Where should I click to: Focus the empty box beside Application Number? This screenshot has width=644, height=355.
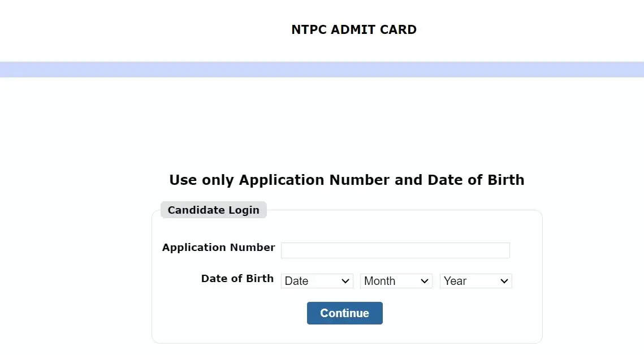pos(395,250)
